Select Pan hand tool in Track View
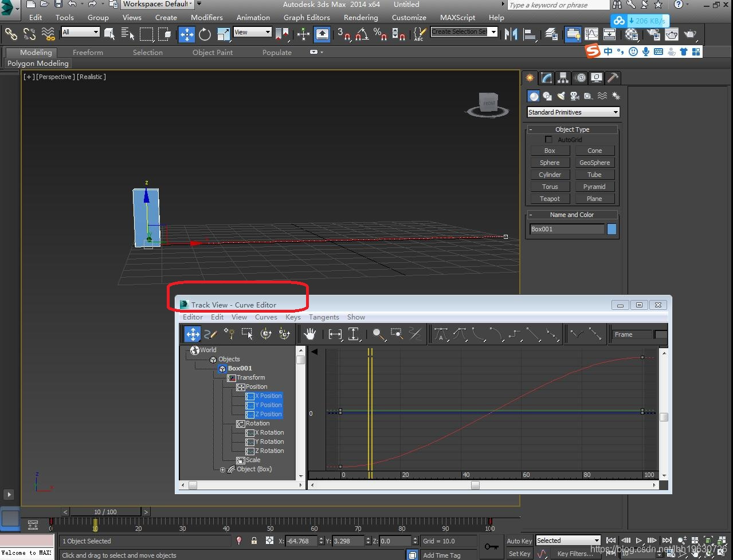The height and width of the screenshot is (560, 733). (x=310, y=334)
